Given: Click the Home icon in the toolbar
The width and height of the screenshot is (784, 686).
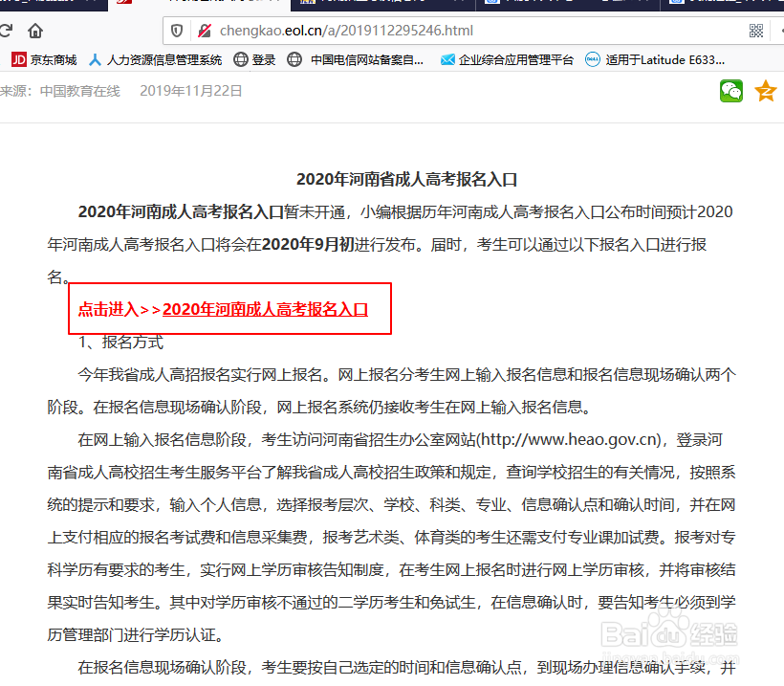Looking at the screenshot, I should 36,30.
